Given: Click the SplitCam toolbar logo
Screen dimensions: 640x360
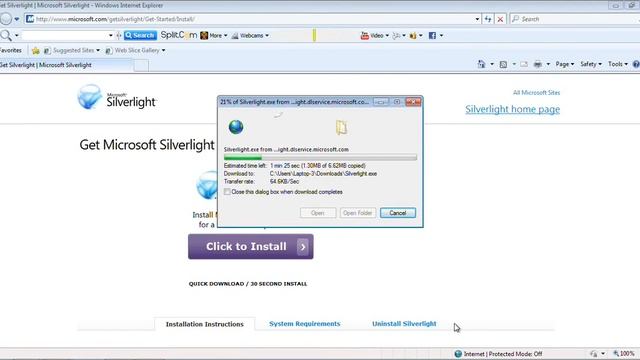Looking at the screenshot, I should (178, 35).
